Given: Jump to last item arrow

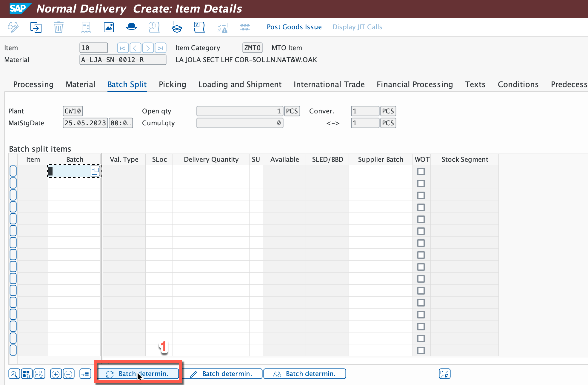Looking at the screenshot, I should tap(160, 48).
